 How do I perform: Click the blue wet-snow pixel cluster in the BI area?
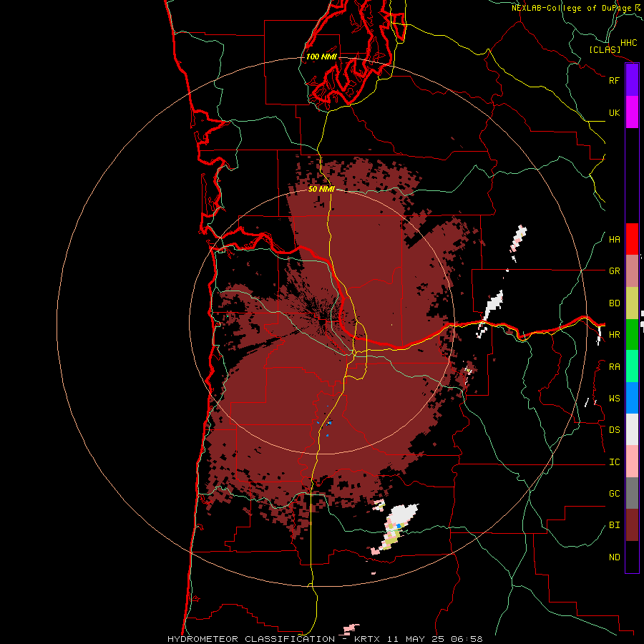pyautogui.click(x=329, y=423)
